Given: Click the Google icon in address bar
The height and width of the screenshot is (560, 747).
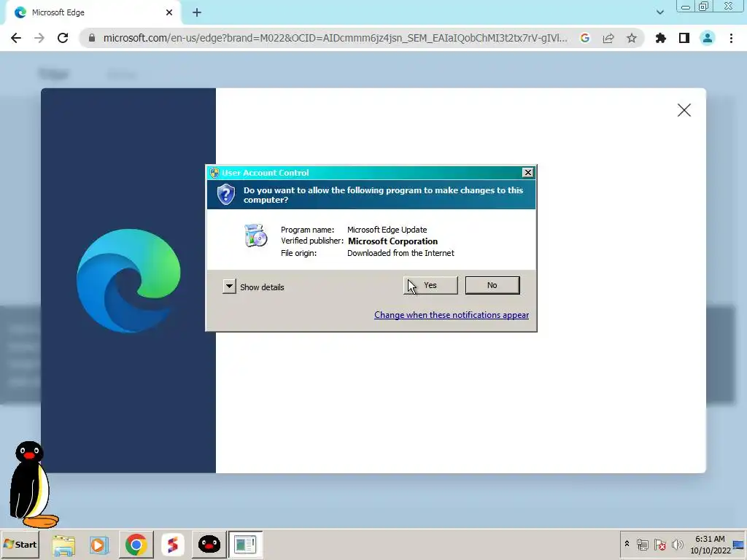Looking at the screenshot, I should 585,38.
